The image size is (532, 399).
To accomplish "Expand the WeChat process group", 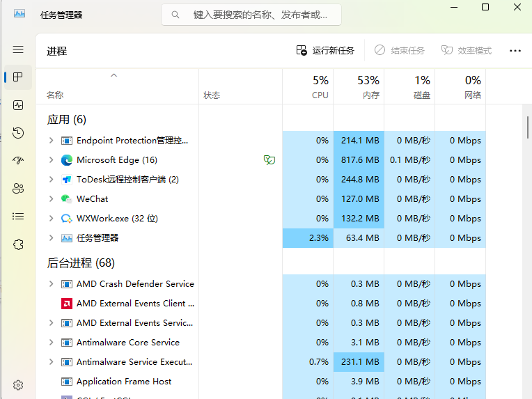I will pos(52,199).
